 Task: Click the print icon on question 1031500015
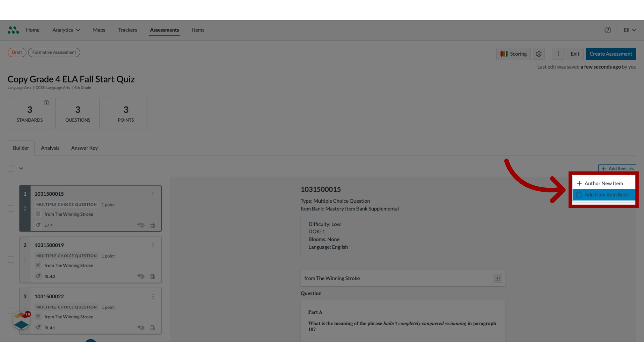[152, 226]
